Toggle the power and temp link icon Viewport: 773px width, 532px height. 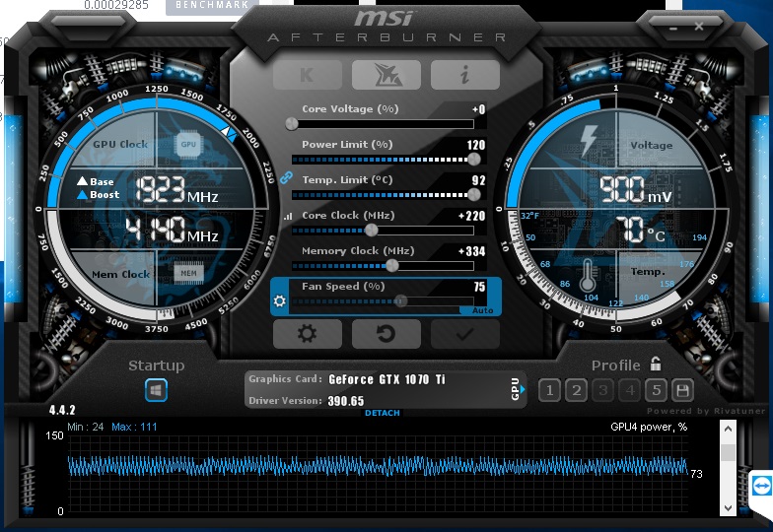pyautogui.click(x=286, y=177)
